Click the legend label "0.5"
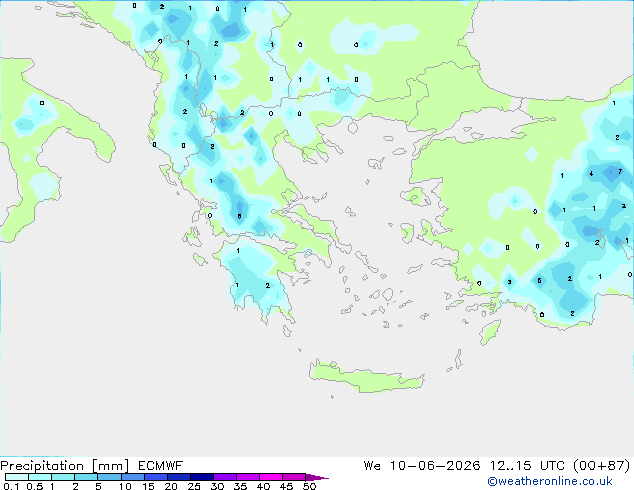634x490 pixels. tap(35, 486)
